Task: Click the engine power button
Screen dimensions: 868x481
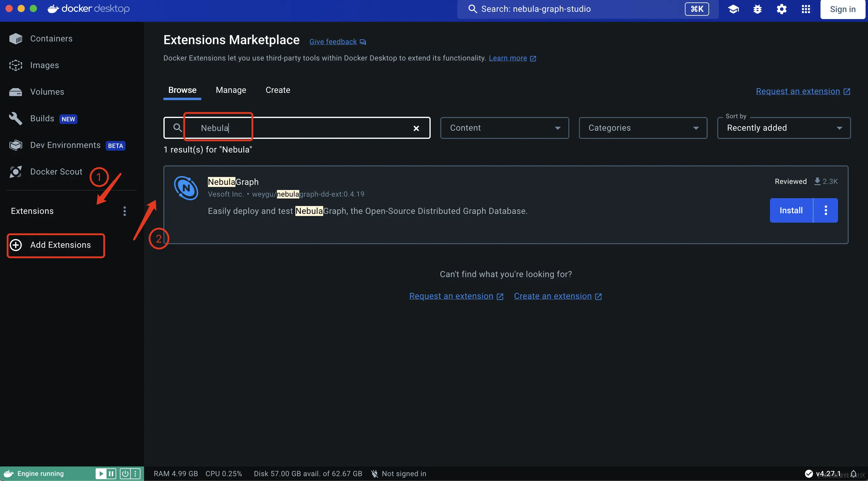Action: [x=125, y=474]
